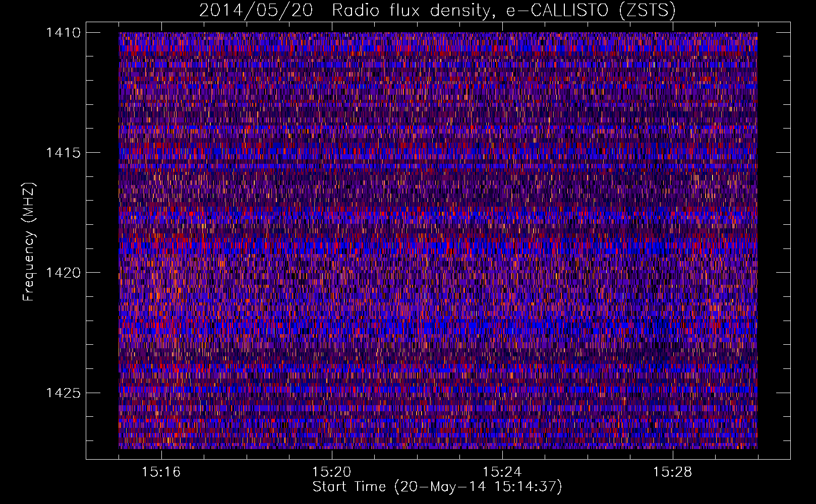Click the 15:16 time axis label
The image size is (816, 504).
[x=161, y=472]
